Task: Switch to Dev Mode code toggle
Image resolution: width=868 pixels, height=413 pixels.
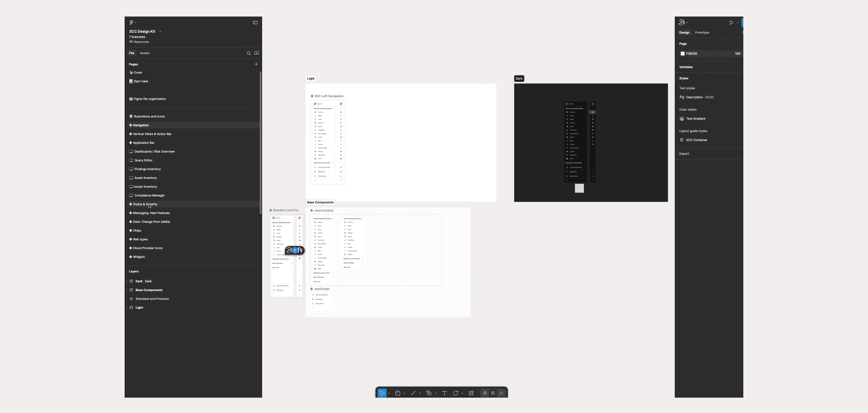Action: [x=501, y=393]
